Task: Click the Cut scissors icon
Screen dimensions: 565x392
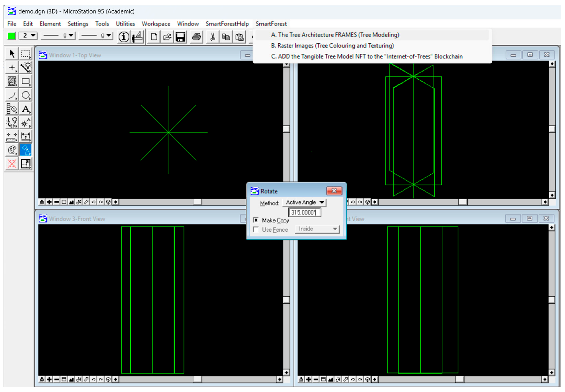Action: (x=213, y=37)
